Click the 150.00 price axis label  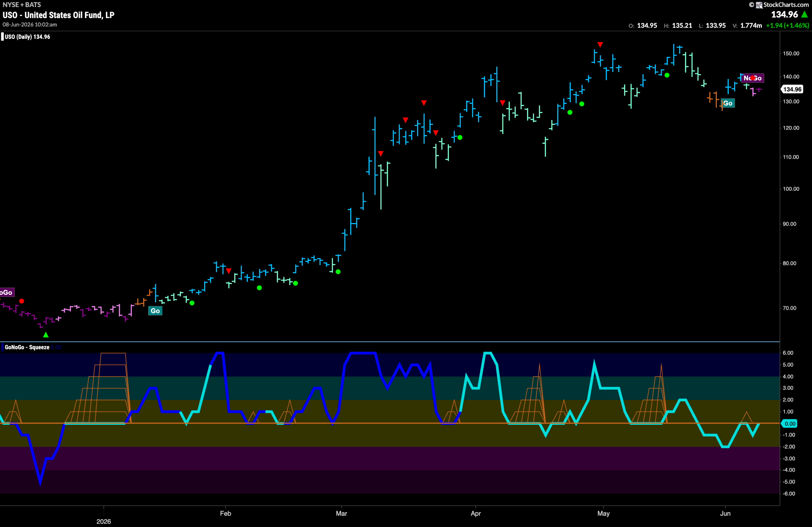click(x=790, y=54)
